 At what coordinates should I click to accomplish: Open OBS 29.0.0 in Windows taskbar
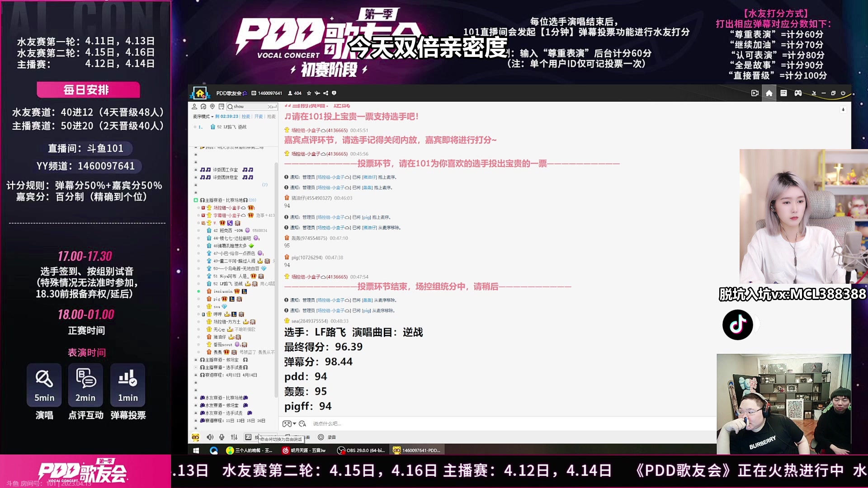[361, 450]
